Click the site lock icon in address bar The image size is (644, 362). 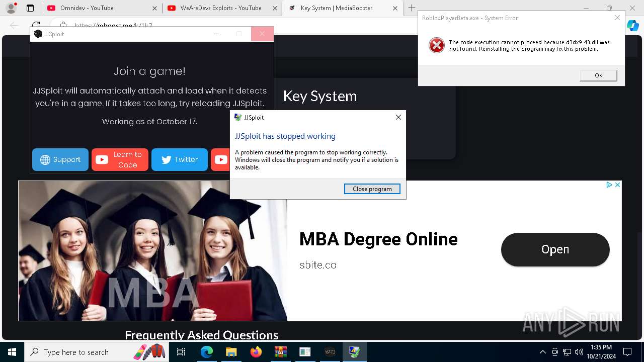(63, 25)
